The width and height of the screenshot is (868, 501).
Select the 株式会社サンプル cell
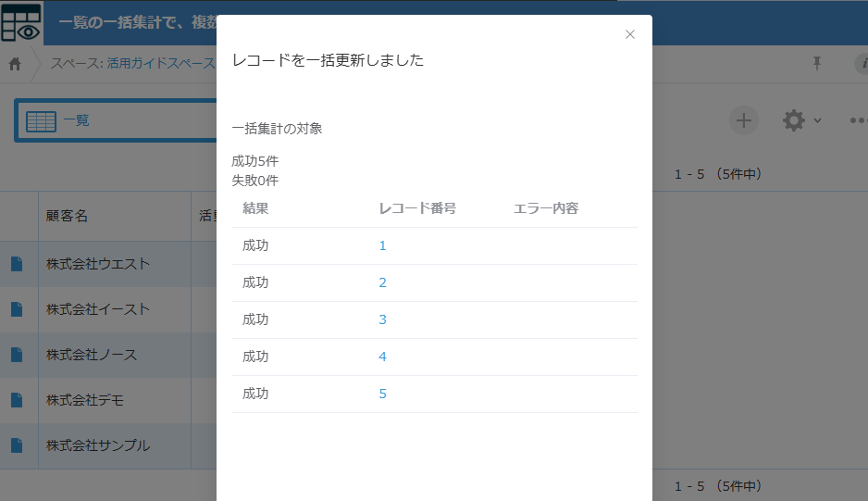[115, 445]
